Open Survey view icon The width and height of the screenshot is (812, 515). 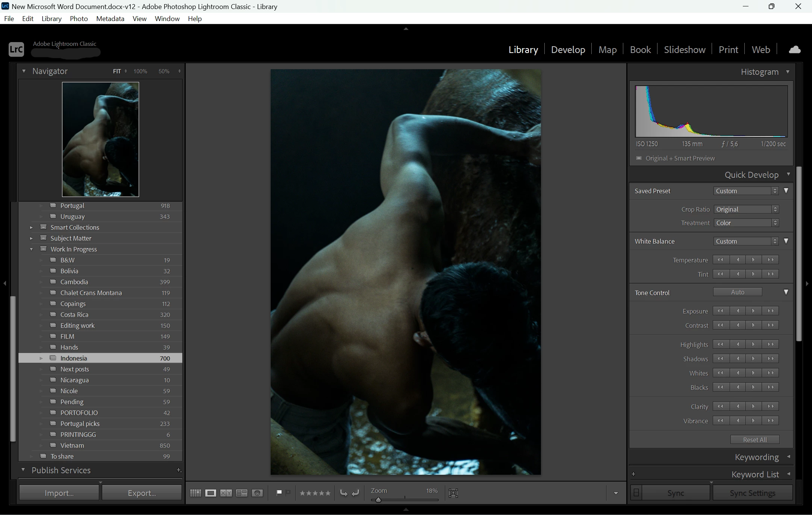coord(242,493)
